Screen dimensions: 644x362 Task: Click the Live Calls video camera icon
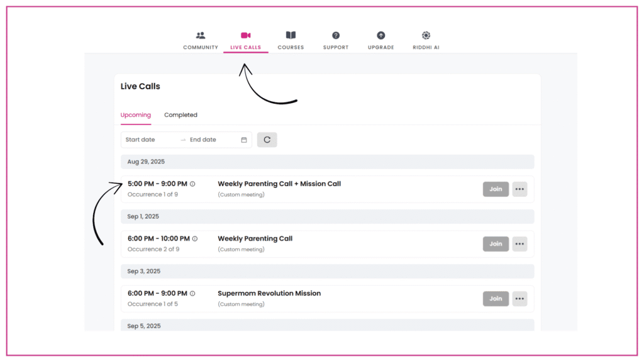[245, 36]
